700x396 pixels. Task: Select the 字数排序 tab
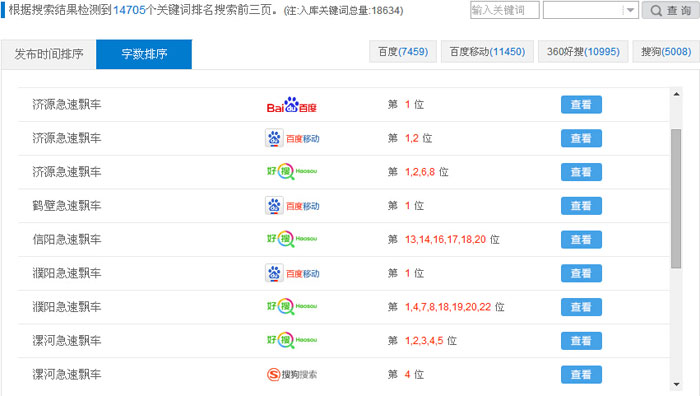click(144, 54)
